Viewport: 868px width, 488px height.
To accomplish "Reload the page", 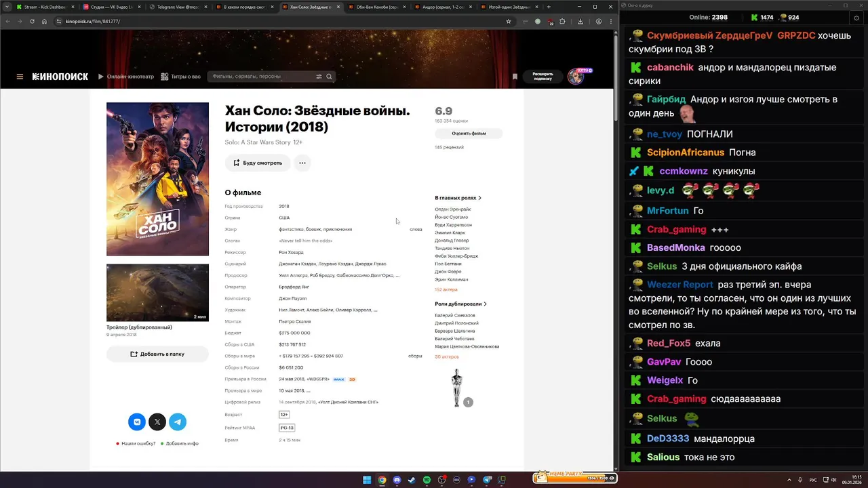I will 32,21.
